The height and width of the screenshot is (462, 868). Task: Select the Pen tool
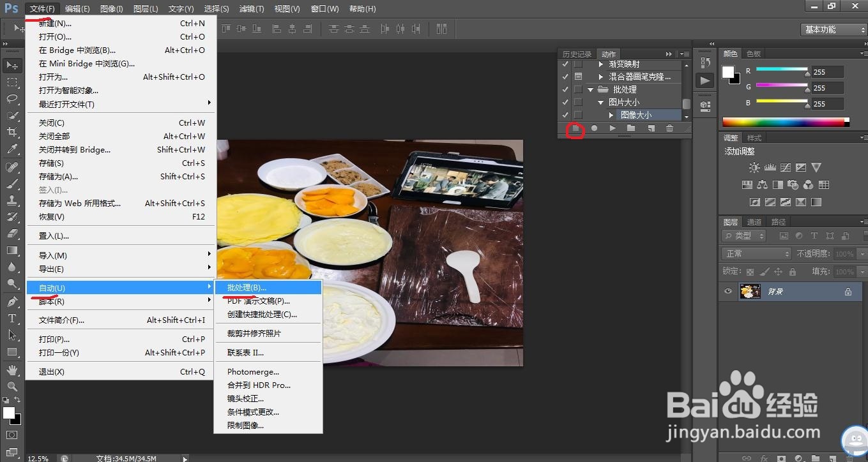pyautogui.click(x=12, y=302)
